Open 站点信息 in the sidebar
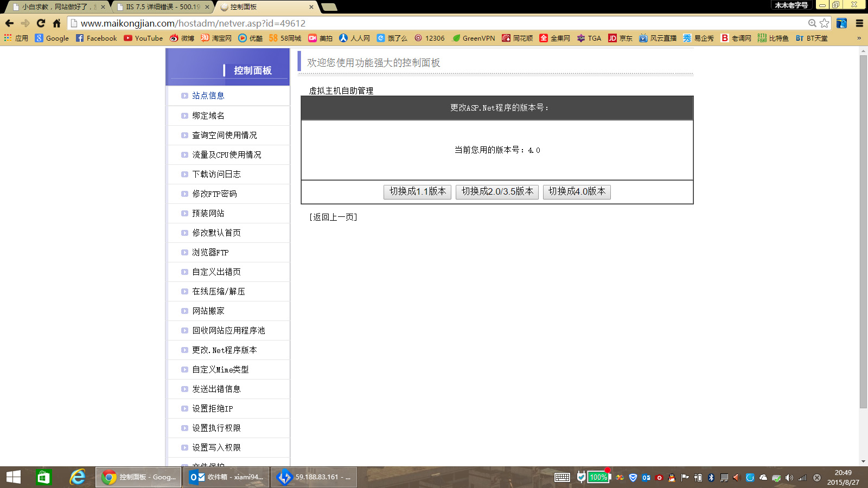This screenshot has width=868, height=488. [208, 95]
